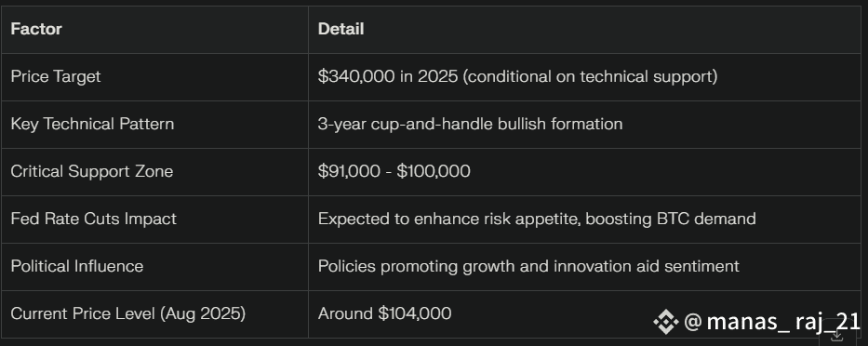Select the Around $104,000 value
Screen dimensions: 868x346
(x=384, y=313)
